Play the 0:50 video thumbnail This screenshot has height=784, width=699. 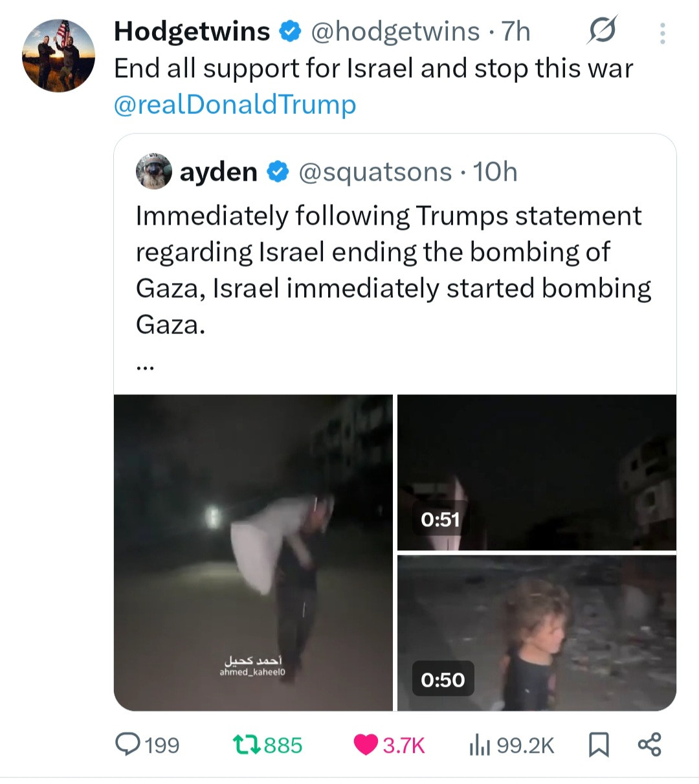click(x=537, y=633)
